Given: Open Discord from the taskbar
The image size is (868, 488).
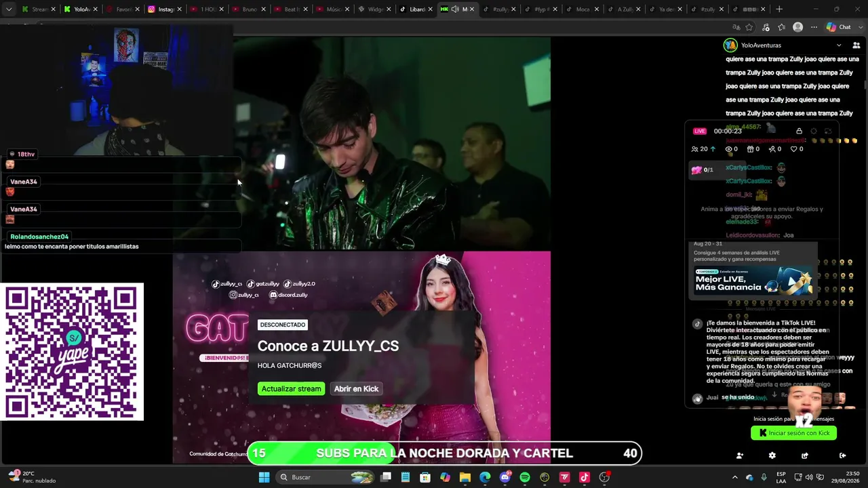Looking at the screenshot, I should pyautogui.click(x=505, y=477).
